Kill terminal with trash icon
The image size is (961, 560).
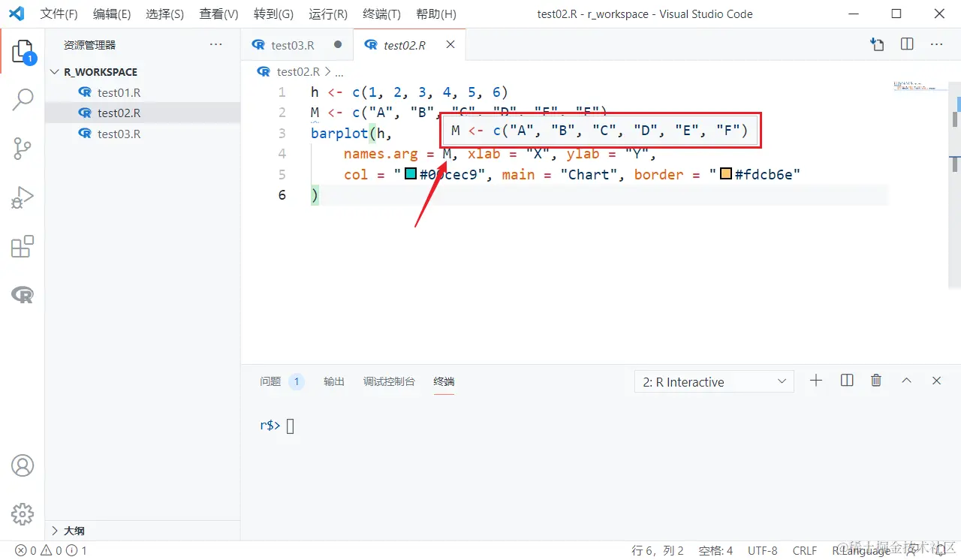876,381
